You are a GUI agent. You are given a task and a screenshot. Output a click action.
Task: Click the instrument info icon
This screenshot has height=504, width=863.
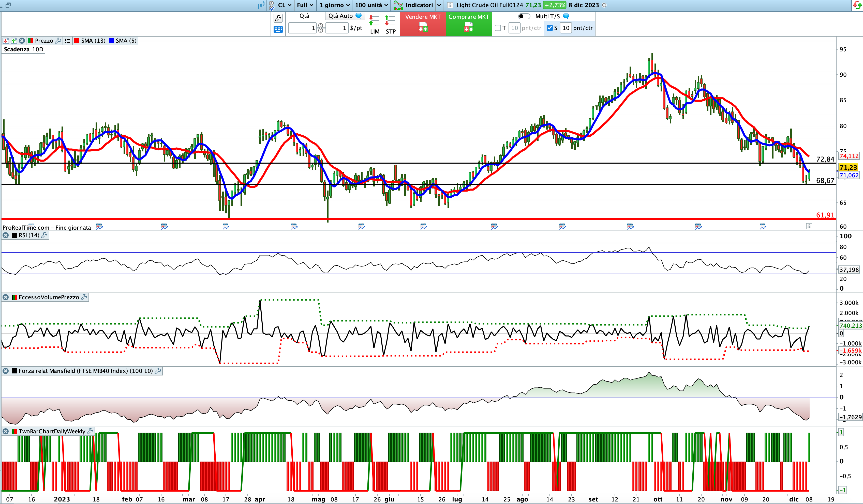click(x=450, y=5)
